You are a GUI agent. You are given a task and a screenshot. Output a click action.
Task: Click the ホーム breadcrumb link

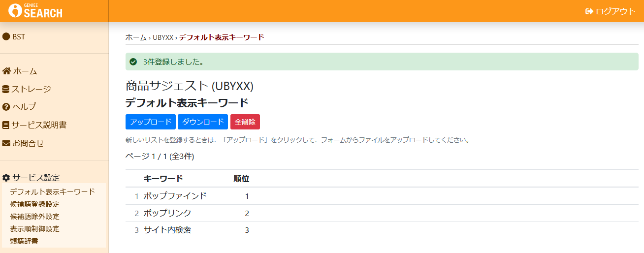click(x=136, y=37)
